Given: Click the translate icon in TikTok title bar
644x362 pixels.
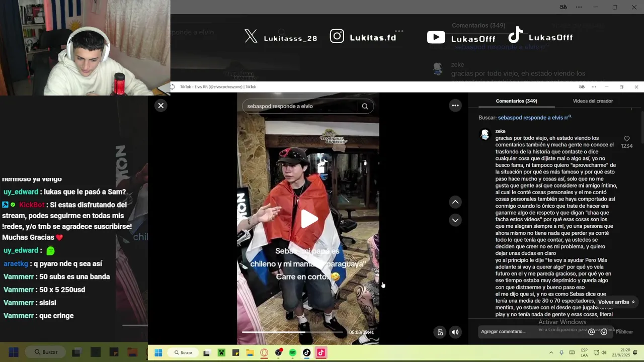Looking at the screenshot, I should point(582,87).
